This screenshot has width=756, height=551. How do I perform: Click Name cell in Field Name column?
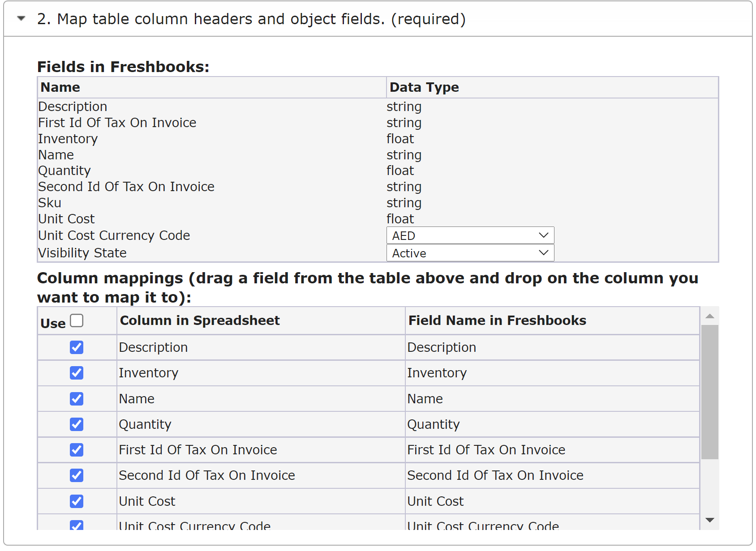(552, 399)
